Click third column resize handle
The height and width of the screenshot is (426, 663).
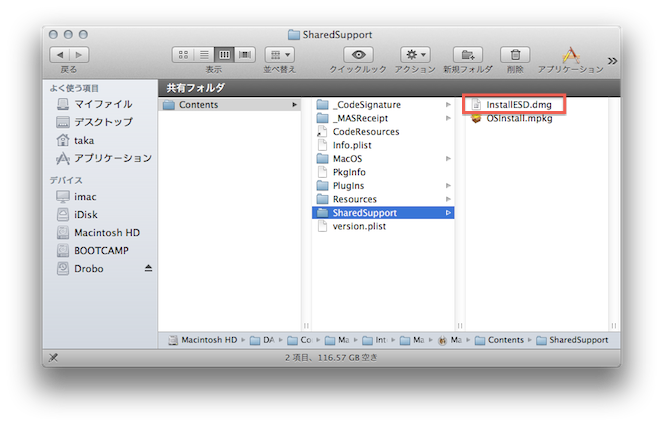click(614, 325)
